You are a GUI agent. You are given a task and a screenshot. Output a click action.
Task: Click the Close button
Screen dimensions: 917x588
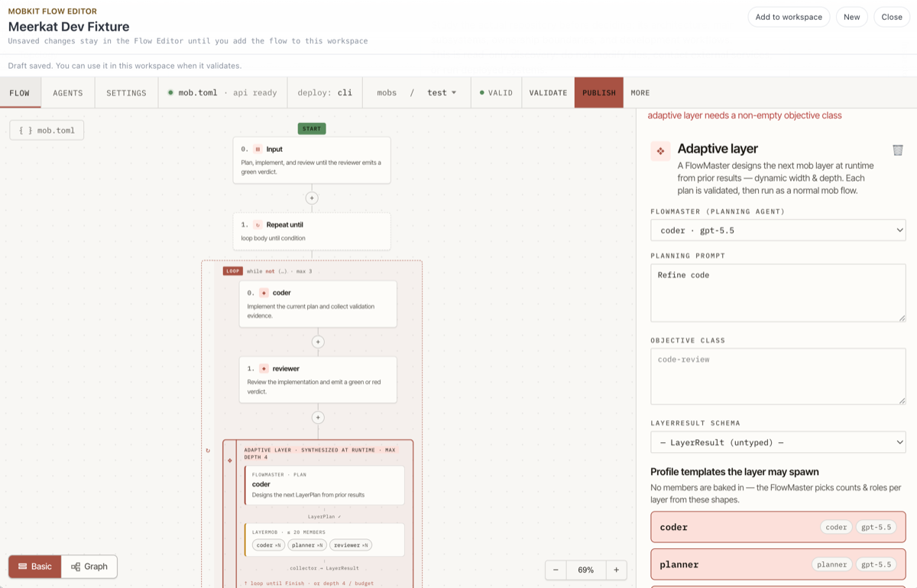tap(892, 17)
